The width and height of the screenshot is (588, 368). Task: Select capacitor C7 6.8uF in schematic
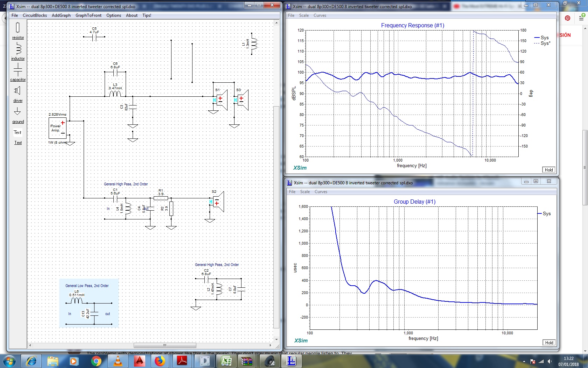click(238, 289)
